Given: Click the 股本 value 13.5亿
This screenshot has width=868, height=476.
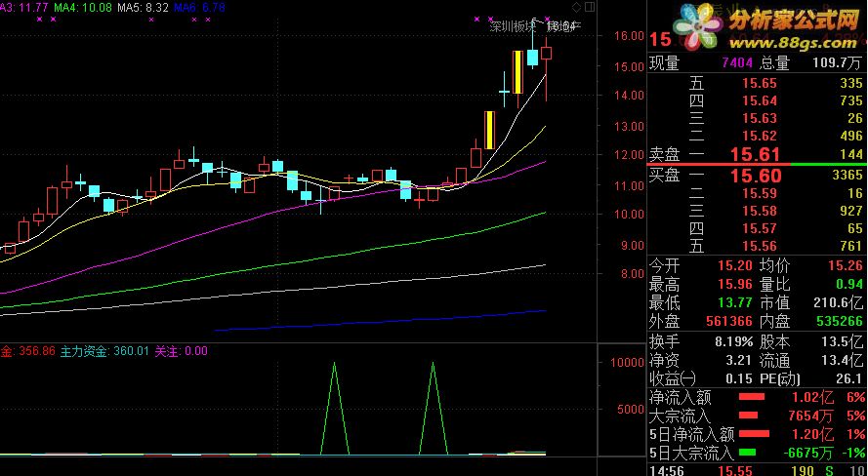Looking at the screenshot, I should click(842, 342).
